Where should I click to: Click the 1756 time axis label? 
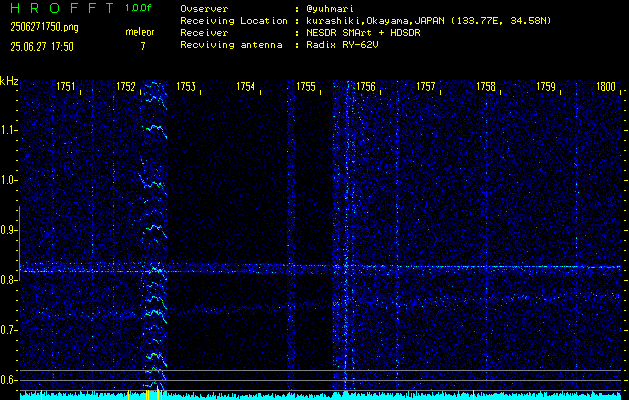(x=366, y=86)
